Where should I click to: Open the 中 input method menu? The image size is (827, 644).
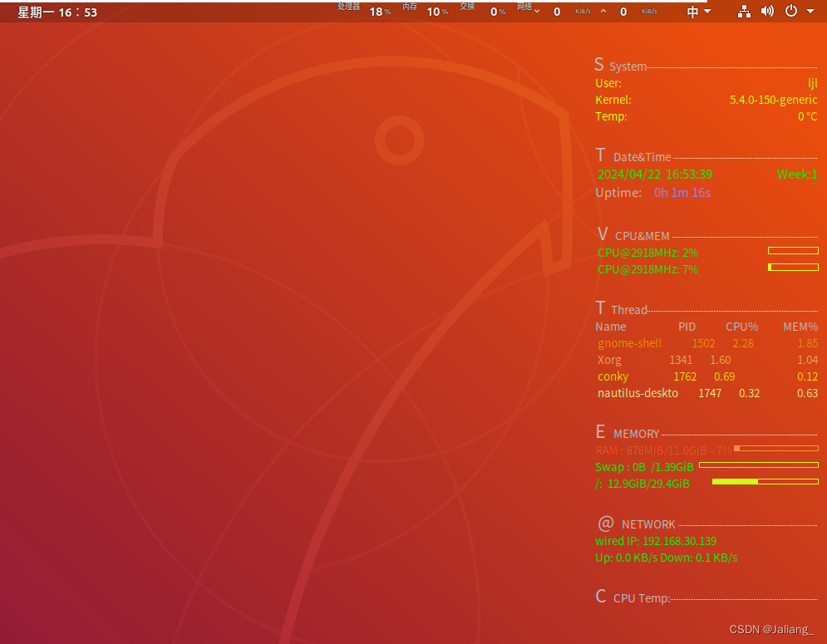(692, 12)
